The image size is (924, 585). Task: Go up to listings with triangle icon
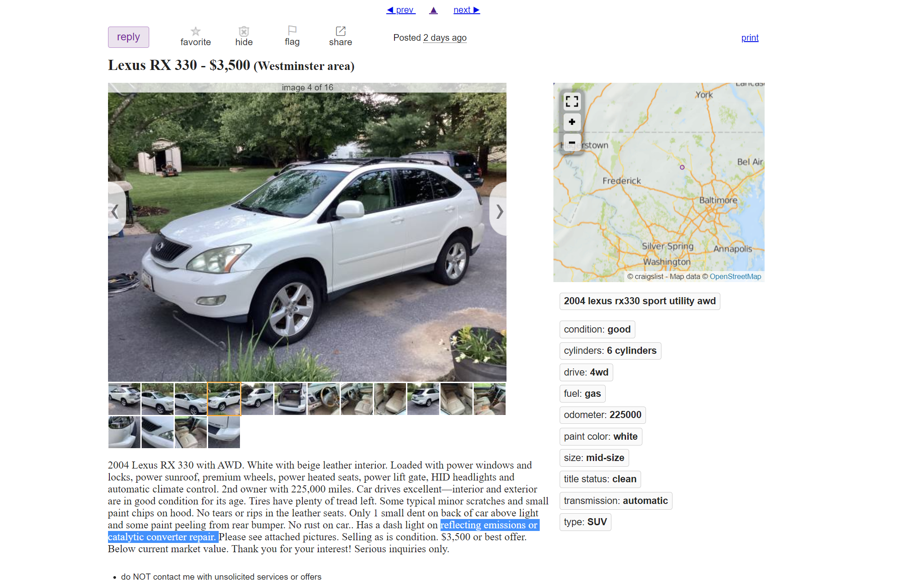(433, 10)
